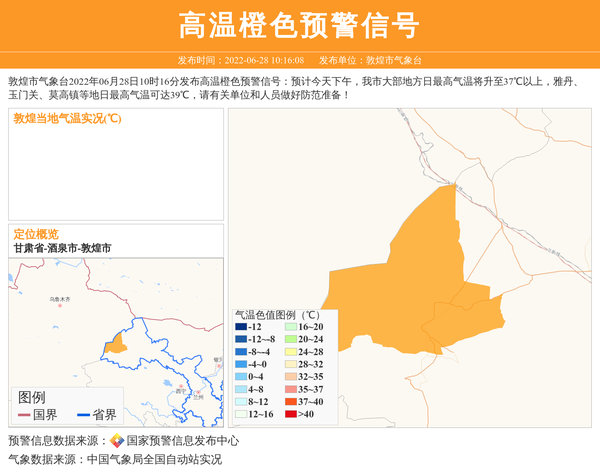Click the 国家预警信息发布中心 logo icon
This screenshot has height=471, width=600.
(x=117, y=440)
